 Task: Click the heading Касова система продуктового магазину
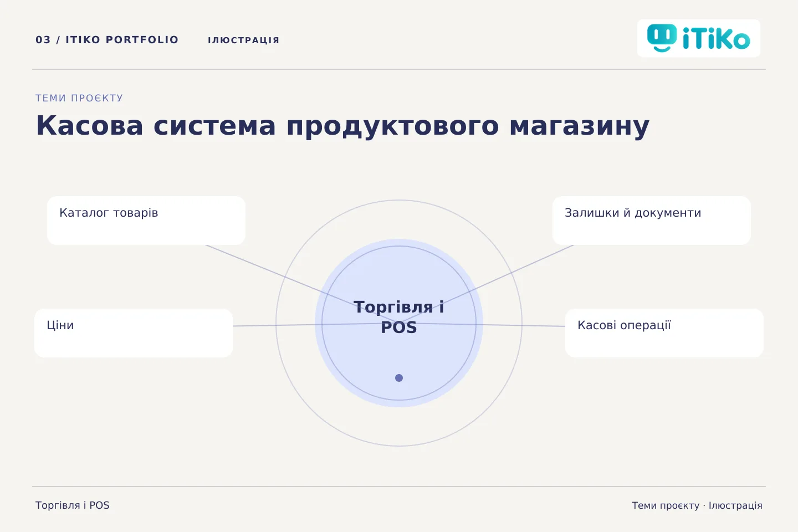tap(342, 126)
